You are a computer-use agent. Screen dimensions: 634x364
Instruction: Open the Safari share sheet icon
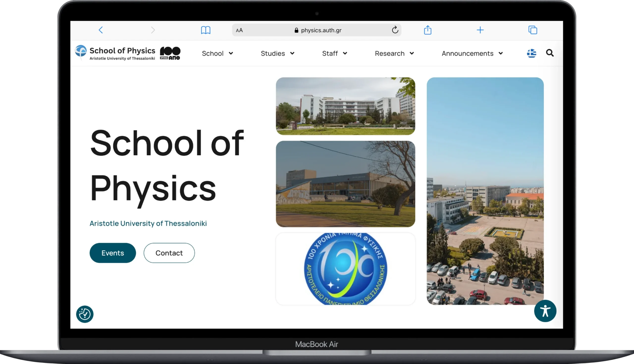click(428, 30)
